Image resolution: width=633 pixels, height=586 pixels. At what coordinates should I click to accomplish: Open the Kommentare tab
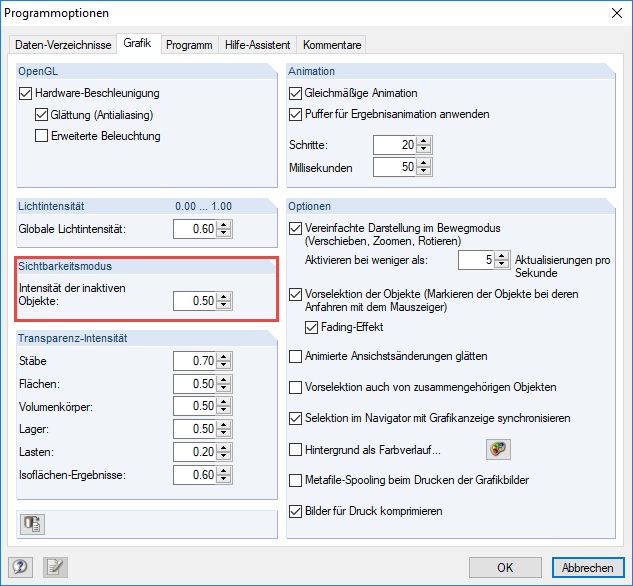click(x=332, y=45)
